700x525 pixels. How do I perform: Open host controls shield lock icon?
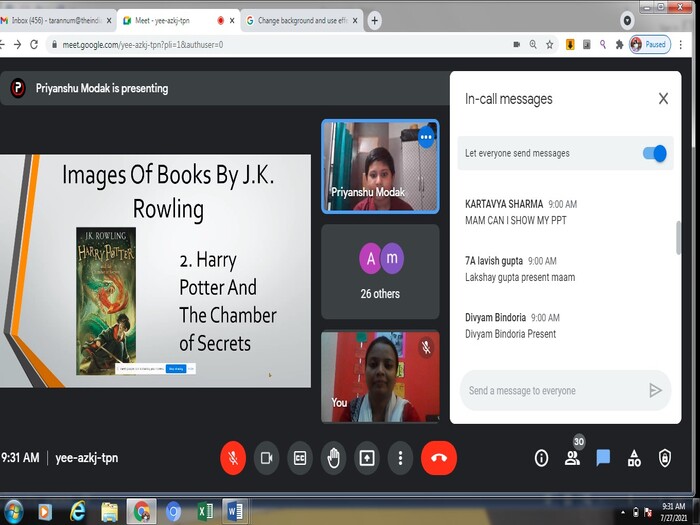665,458
